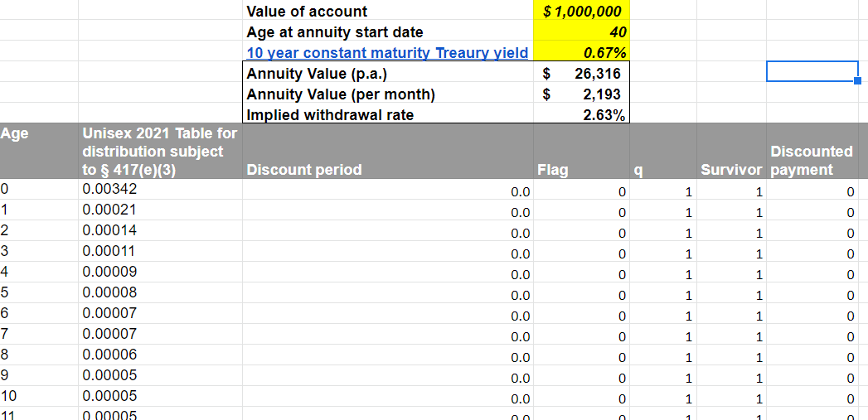Open the 10 year constant maturity Treasury yield link
The image size is (868, 420).
coord(387,52)
